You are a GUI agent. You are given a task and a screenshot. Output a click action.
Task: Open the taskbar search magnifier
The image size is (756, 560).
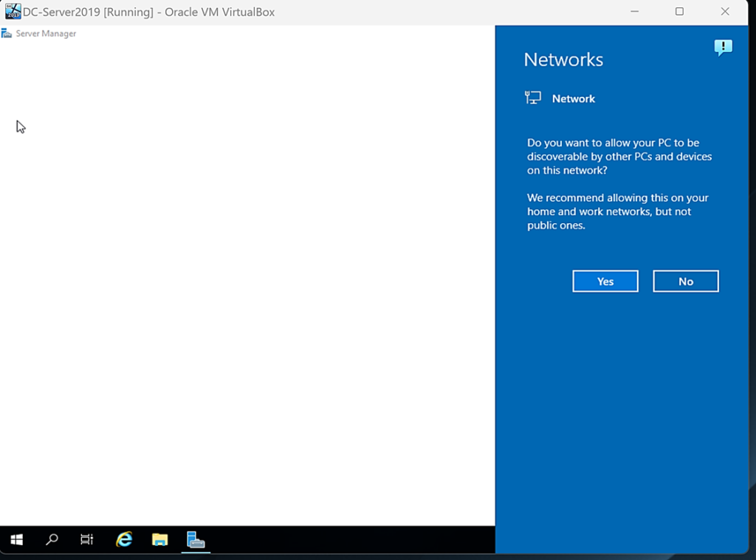pos(52,539)
